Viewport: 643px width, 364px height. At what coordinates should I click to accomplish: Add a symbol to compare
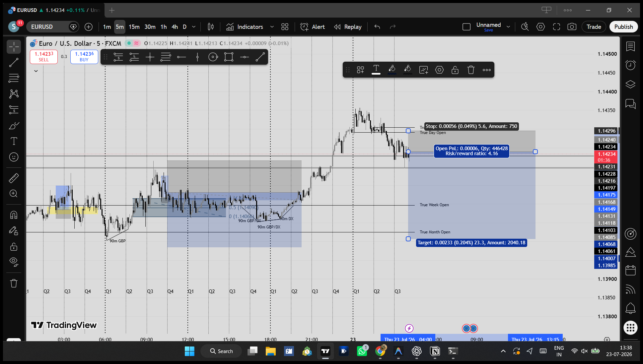click(89, 27)
